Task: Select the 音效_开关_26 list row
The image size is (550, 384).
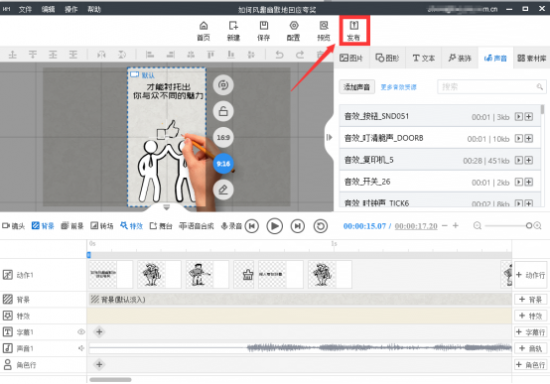Action: [x=440, y=182]
